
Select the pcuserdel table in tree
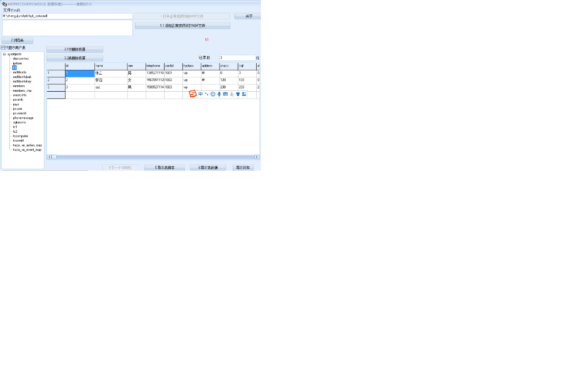pyautogui.click(x=20, y=113)
